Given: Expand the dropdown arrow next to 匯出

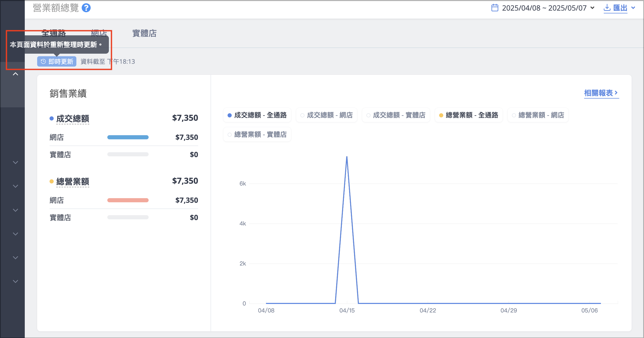Looking at the screenshot, I should [633, 8].
